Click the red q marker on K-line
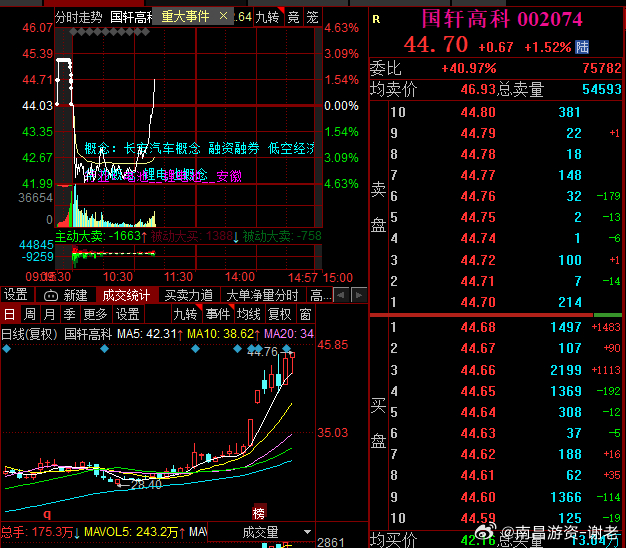 [47, 514]
